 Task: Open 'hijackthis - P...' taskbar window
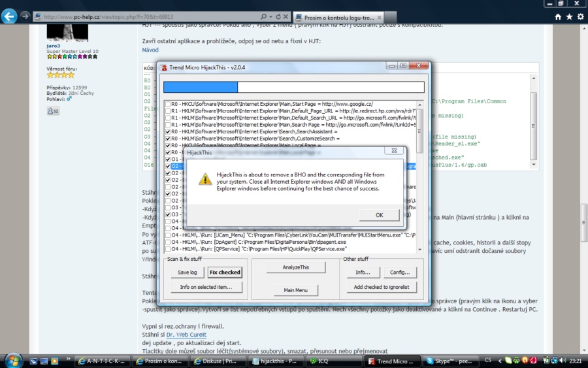click(275, 361)
